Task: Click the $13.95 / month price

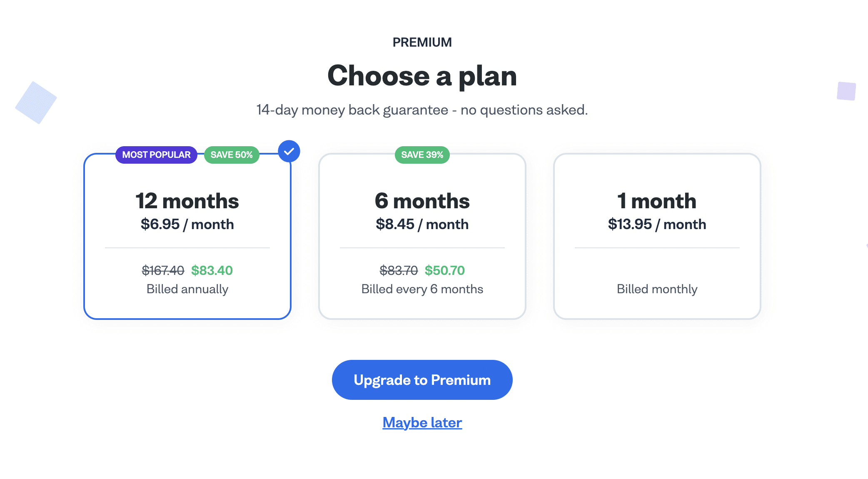Action: (657, 225)
